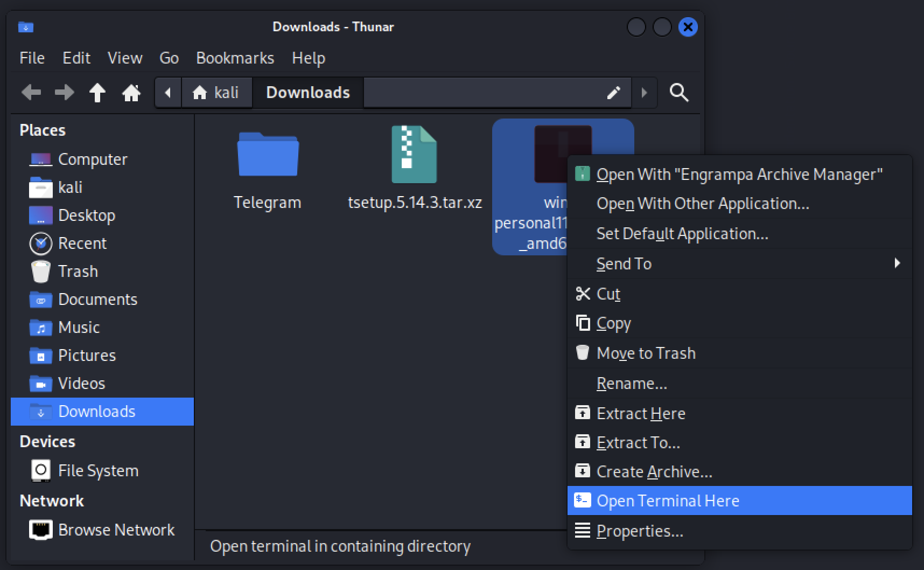Open File System under Devices
This screenshot has height=570, width=924.
(102, 471)
